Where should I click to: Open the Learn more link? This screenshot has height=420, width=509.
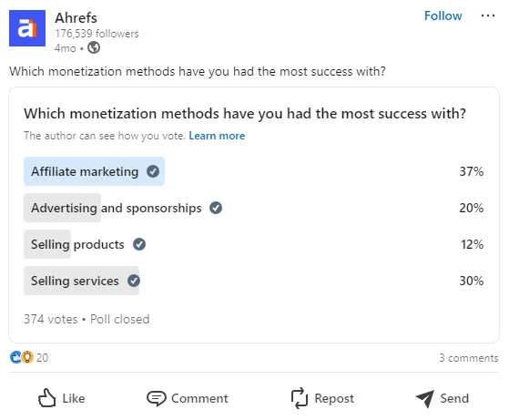pyautogui.click(x=217, y=136)
